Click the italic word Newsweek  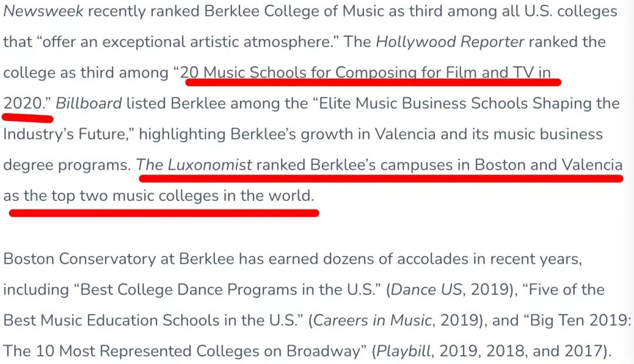point(43,11)
